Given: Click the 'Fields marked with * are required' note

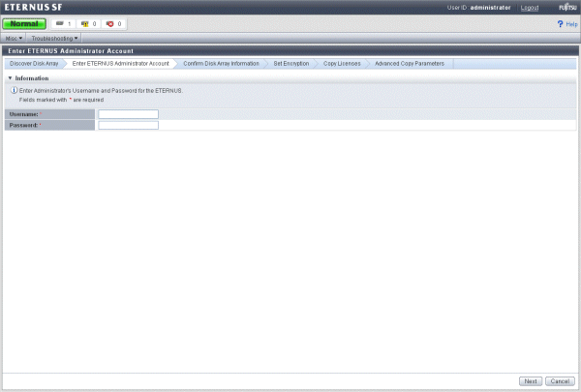Looking at the screenshot, I should pyautogui.click(x=62, y=100).
